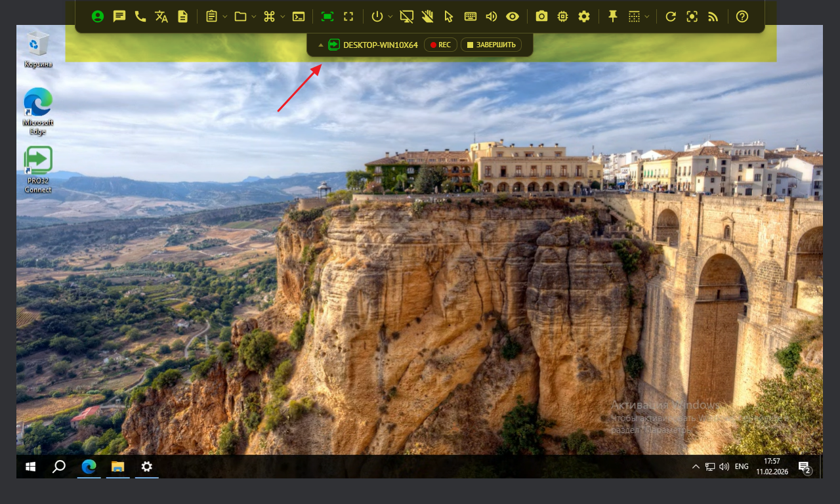Open Windows Start menu on remote taskbar
The width and height of the screenshot is (840, 504).
coord(30,467)
